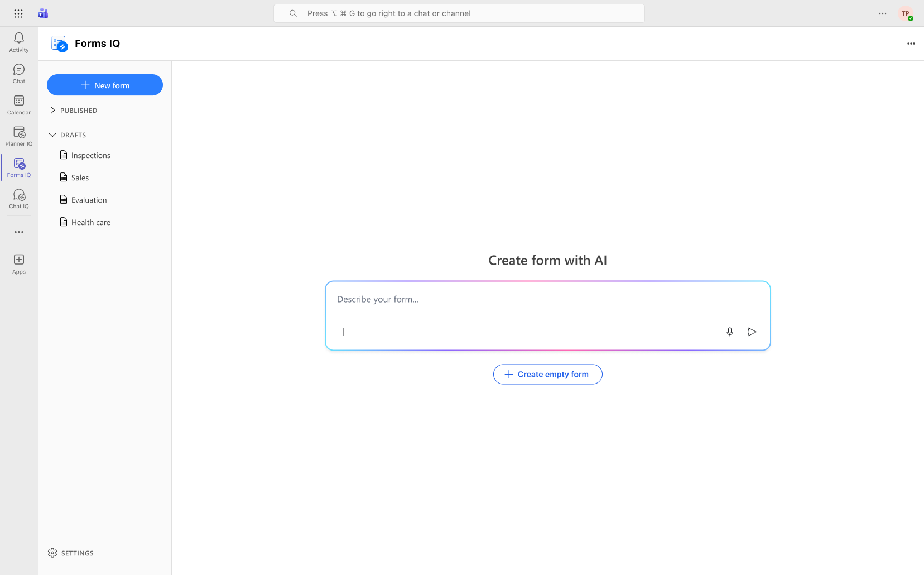Click the DRAFTS section label
This screenshot has height=575, width=924.
pyautogui.click(x=73, y=135)
